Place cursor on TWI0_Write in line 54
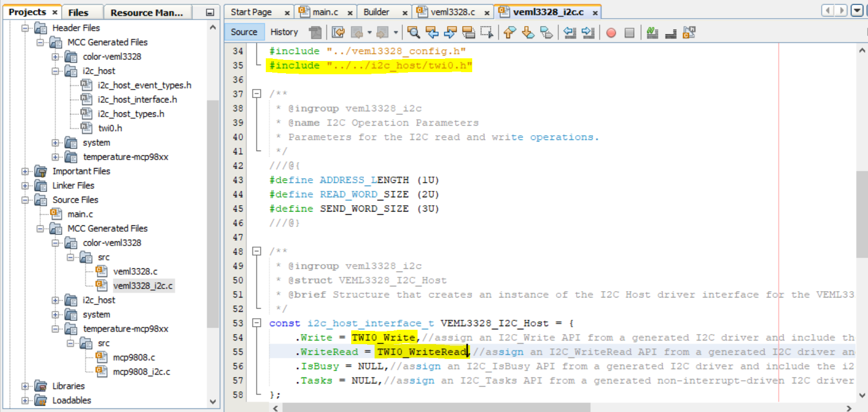Screen dimensions: 868x412 [x=384, y=337]
